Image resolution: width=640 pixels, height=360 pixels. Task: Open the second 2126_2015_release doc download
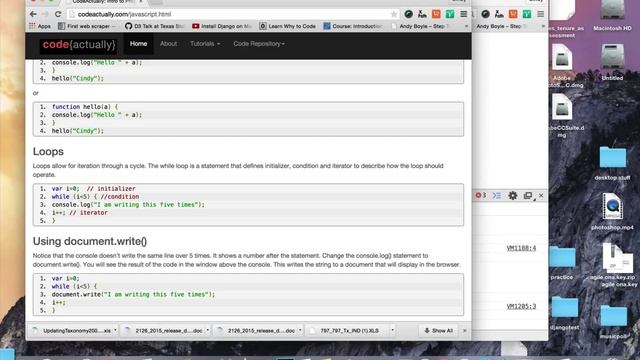(x=257, y=330)
